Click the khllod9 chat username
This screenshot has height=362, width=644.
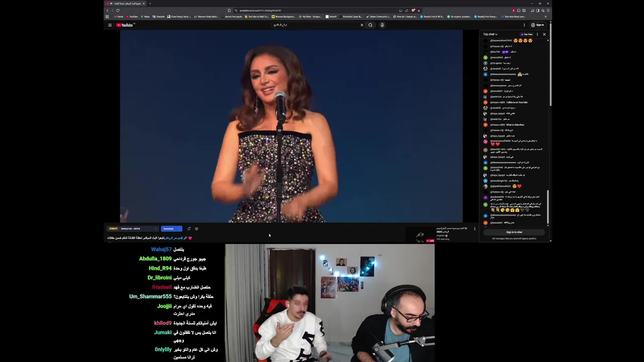point(163,323)
